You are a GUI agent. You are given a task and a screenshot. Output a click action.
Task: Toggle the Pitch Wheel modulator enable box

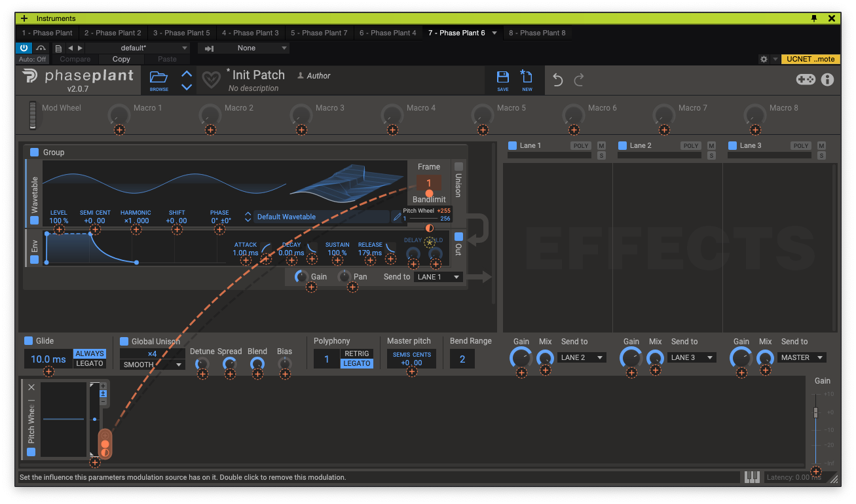pyautogui.click(x=31, y=452)
